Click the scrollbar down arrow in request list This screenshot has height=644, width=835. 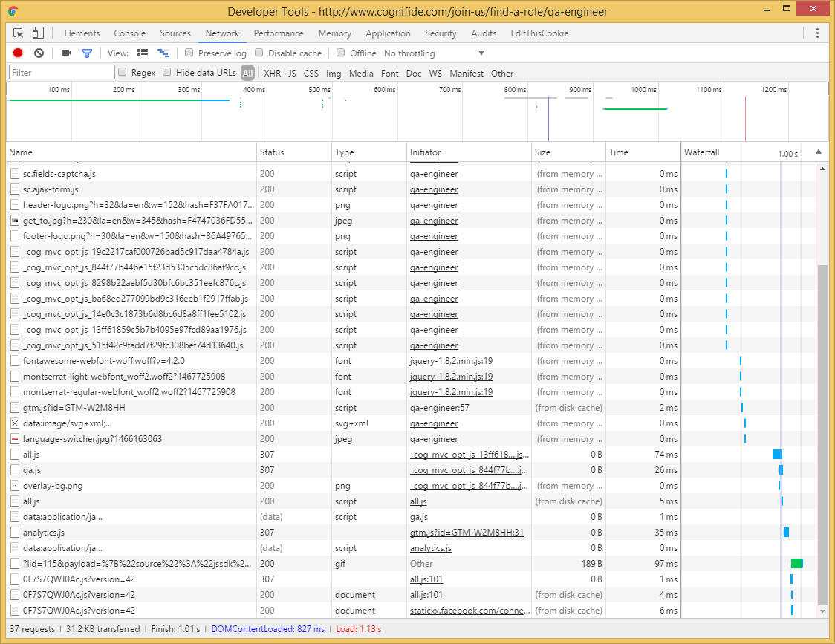point(822,611)
